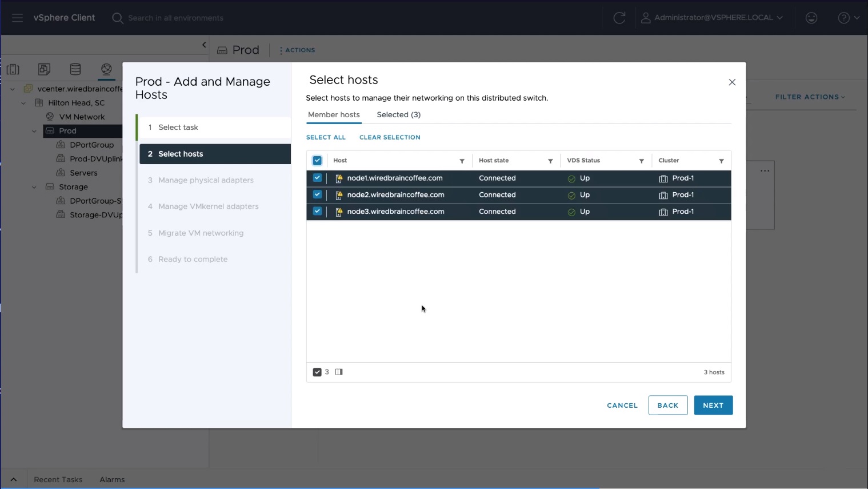Toggle the select-all header checkbox
The height and width of the screenshot is (489, 868).
tap(317, 161)
